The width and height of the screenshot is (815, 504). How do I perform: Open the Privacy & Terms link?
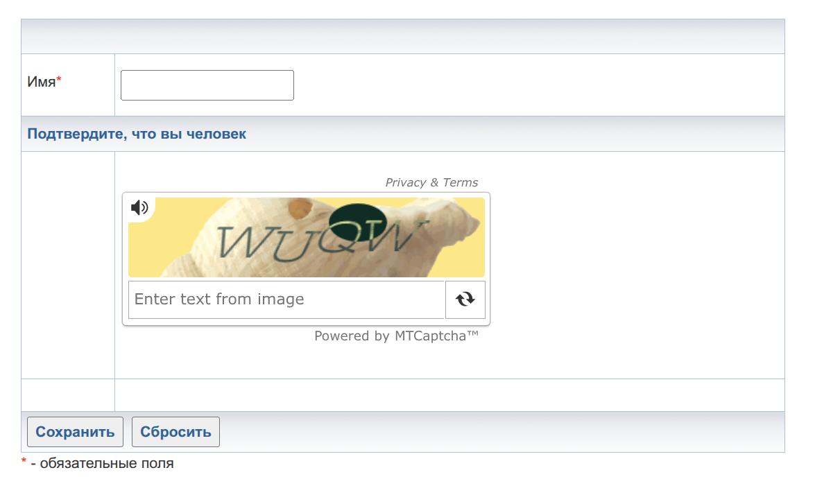pos(431,182)
